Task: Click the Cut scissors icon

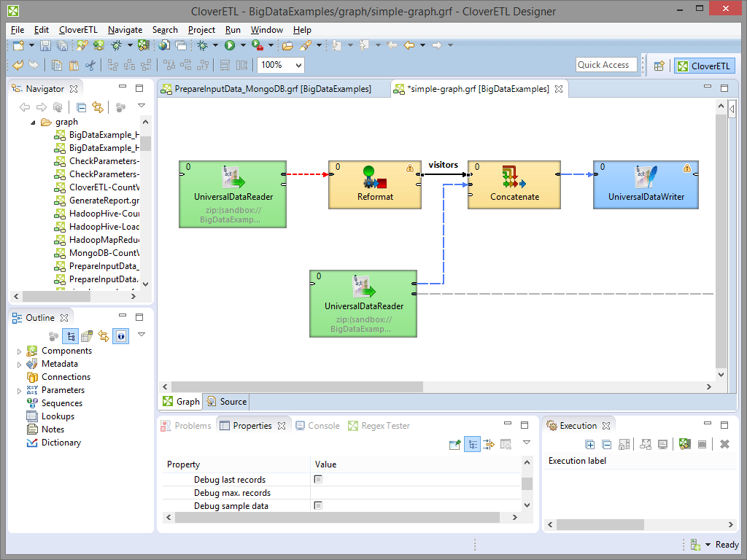Action: [90, 65]
